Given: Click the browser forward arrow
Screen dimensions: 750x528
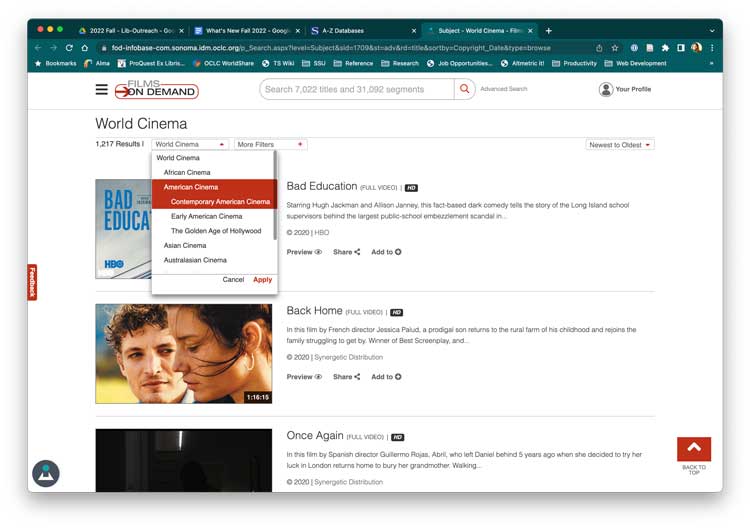Looking at the screenshot, I should 54,48.
